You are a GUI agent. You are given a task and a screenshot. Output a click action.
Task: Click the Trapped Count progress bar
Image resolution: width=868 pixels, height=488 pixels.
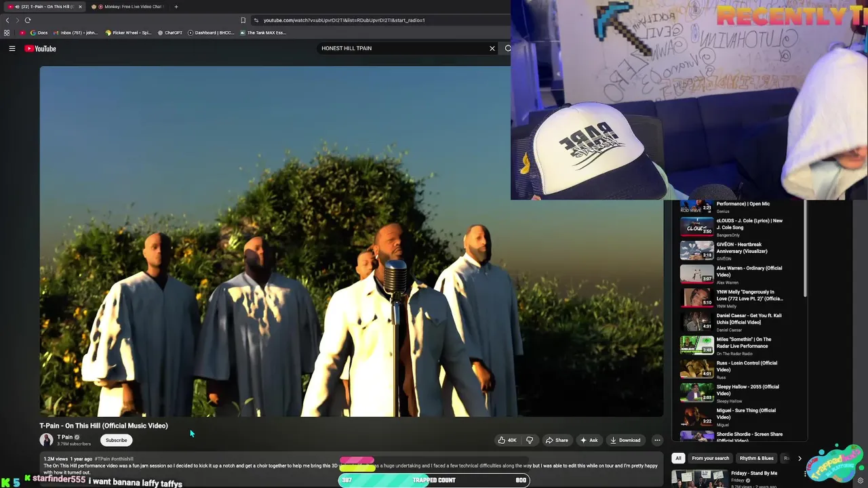point(434,480)
